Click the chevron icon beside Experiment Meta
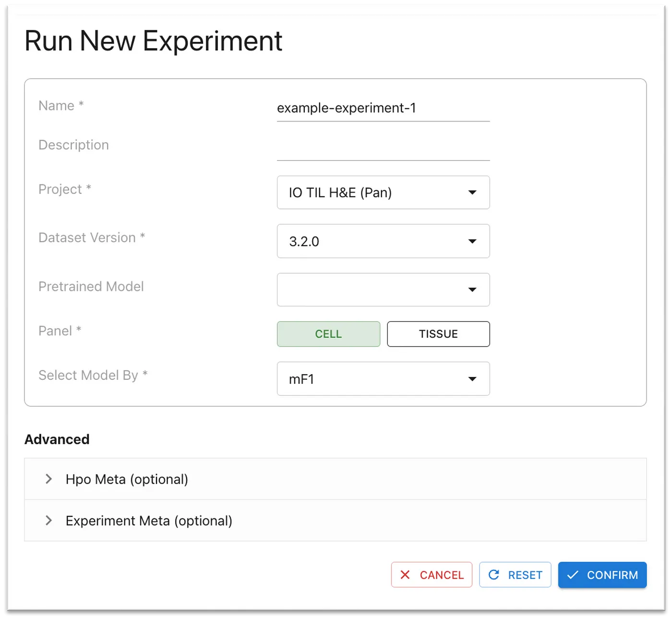Viewport: 672px width, 620px height. [48, 521]
